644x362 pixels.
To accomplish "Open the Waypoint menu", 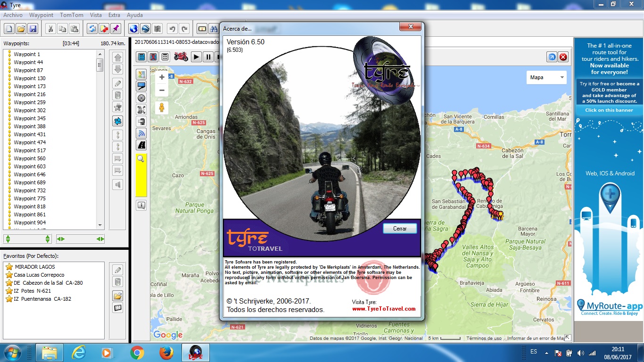I will click(x=41, y=15).
